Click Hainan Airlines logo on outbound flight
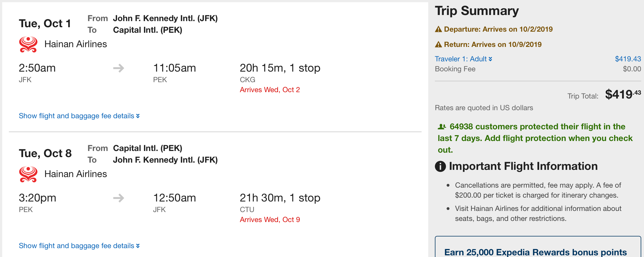The height and width of the screenshot is (257, 644). pos(28,44)
